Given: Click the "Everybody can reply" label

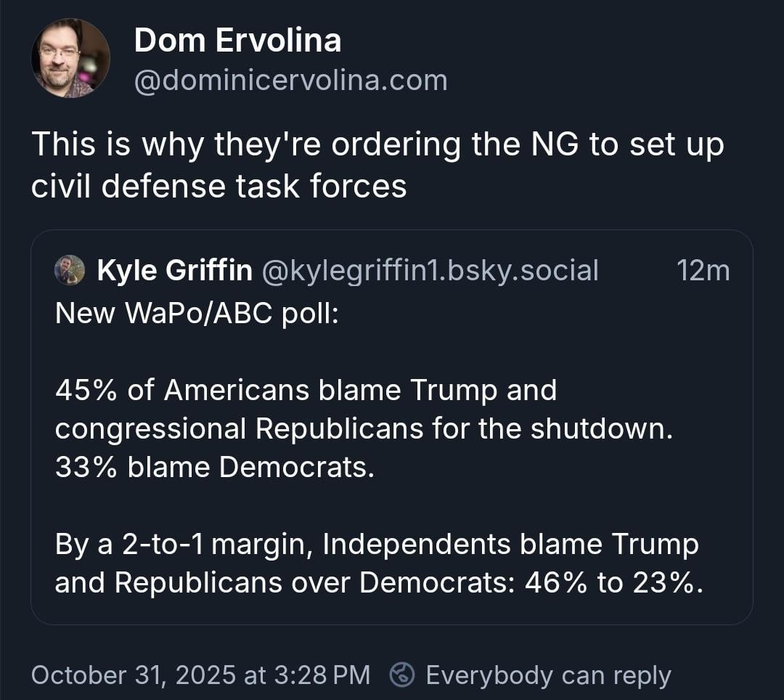Looking at the screenshot, I should [548, 675].
